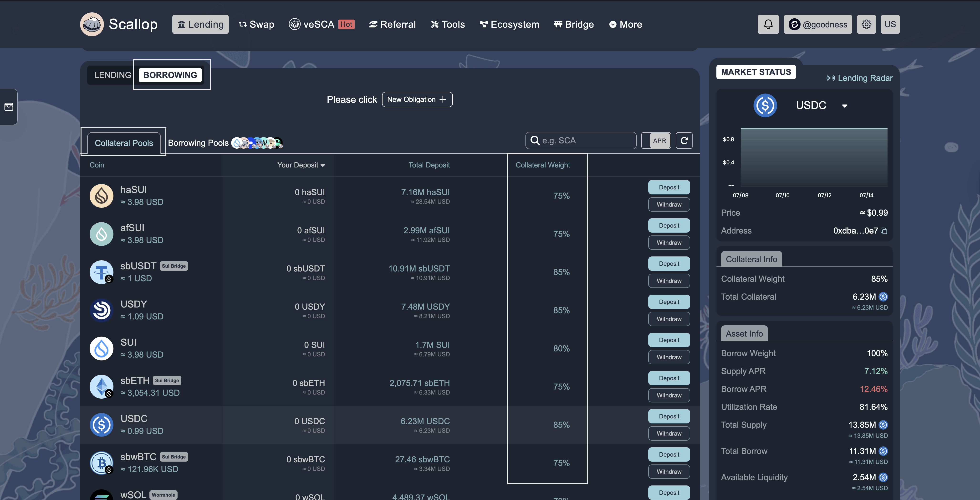Click Deposit for SUI
The width and height of the screenshot is (980, 500).
pyautogui.click(x=669, y=340)
